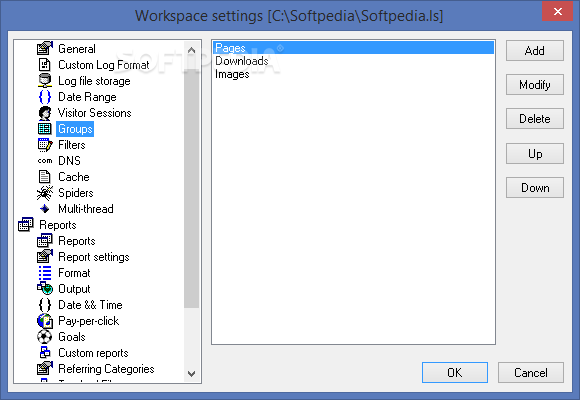The image size is (580, 400).
Task: Open Report settings item
Action: coord(94,257)
